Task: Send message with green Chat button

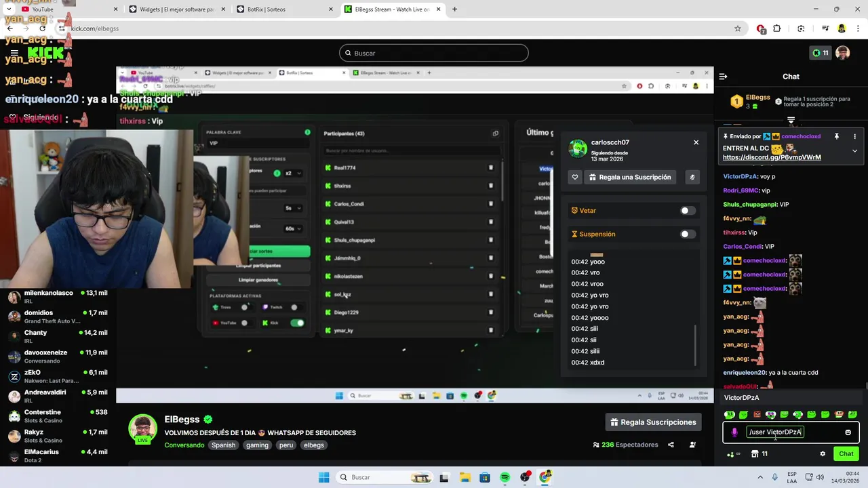Action: point(846,454)
